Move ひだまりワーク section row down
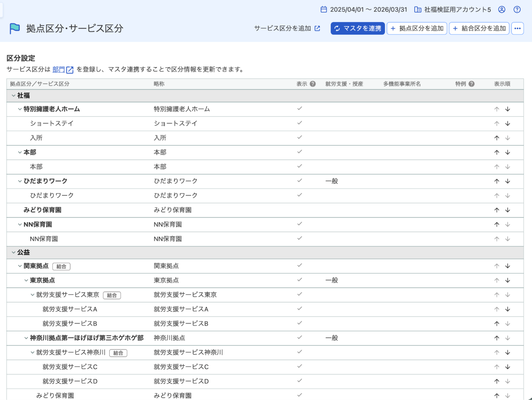The height and width of the screenshot is (400, 532). click(x=508, y=181)
